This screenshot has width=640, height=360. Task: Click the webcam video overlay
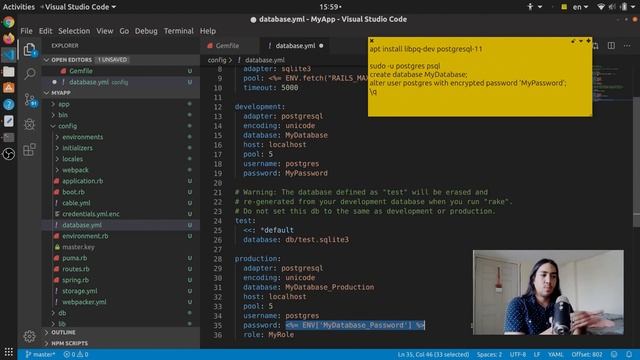coord(548,292)
